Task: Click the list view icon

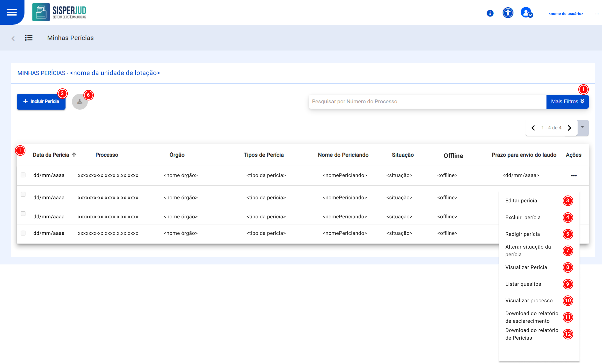Action: pos(29,38)
